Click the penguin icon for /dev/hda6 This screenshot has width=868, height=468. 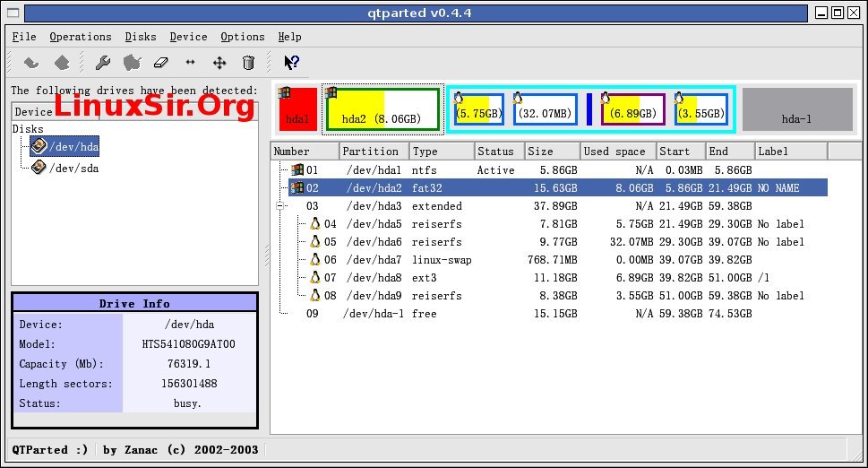(315, 241)
